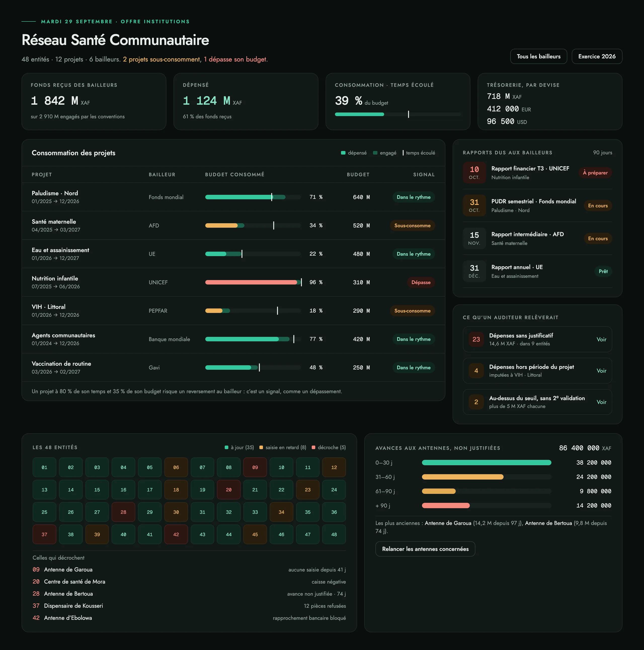View Dépenses sans justificatif details via Voir
Viewport: 644px width, 650px height.
(601, 339)
